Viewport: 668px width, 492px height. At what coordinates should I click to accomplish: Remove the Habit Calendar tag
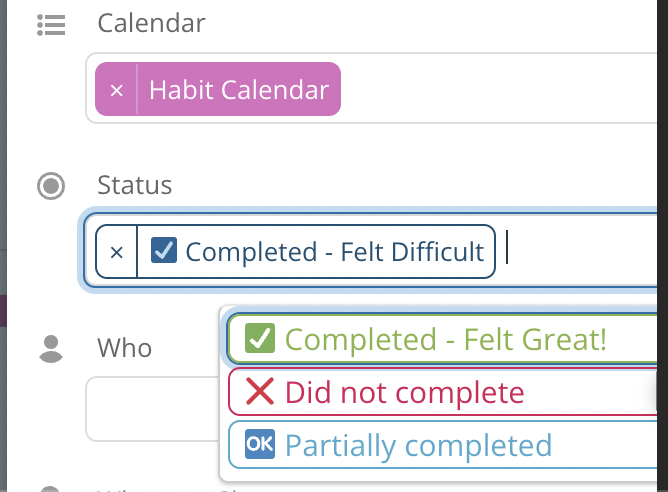click(116, 90)
